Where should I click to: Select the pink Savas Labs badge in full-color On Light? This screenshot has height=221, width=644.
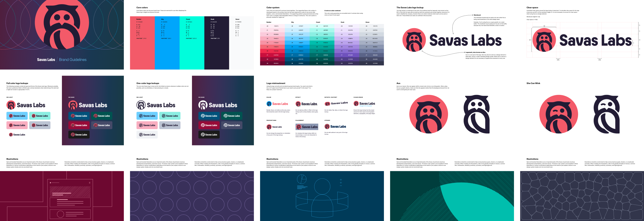pos(17,125)
